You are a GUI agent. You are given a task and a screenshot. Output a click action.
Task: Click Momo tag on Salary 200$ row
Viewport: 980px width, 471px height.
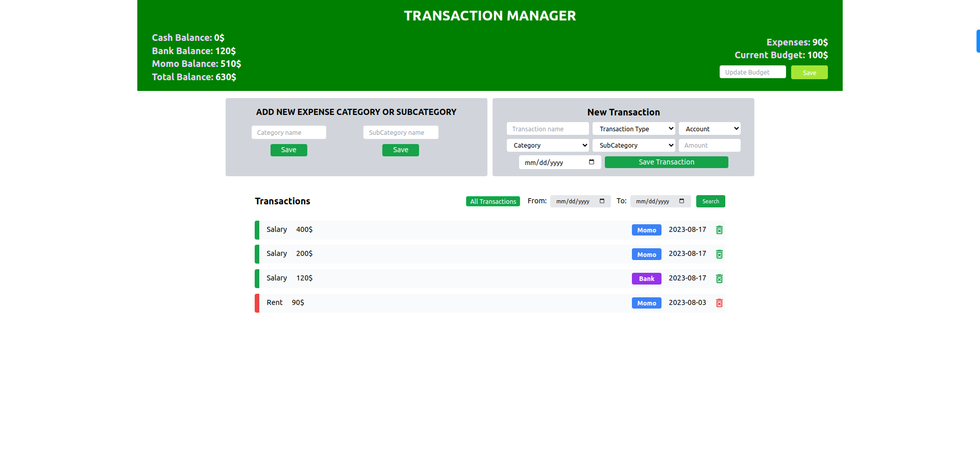coord(647,254)
